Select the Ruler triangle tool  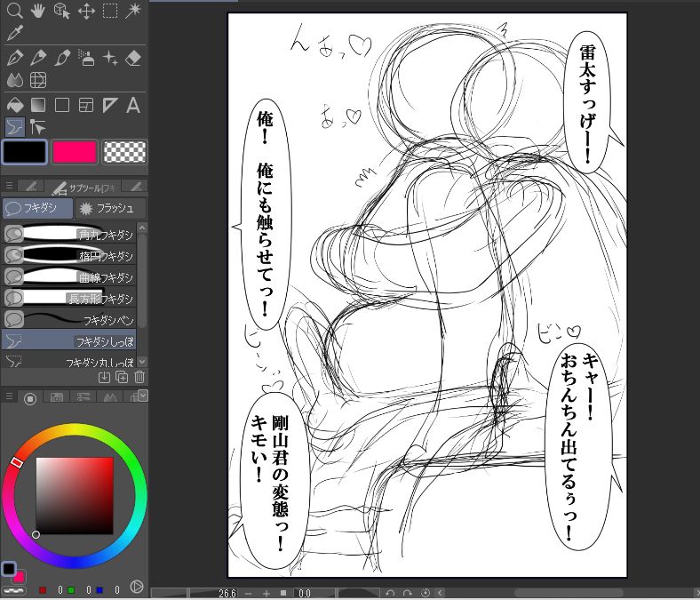[110, 106]
